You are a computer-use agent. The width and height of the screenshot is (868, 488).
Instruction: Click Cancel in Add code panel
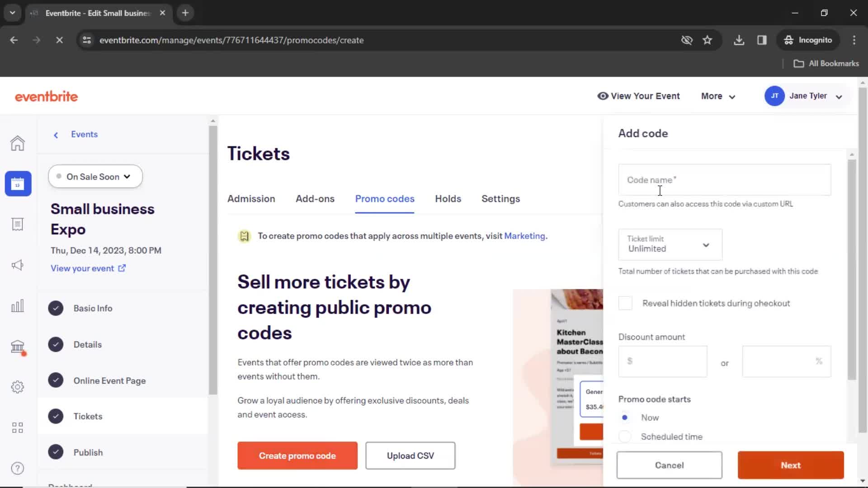click(x=669, y=465)
